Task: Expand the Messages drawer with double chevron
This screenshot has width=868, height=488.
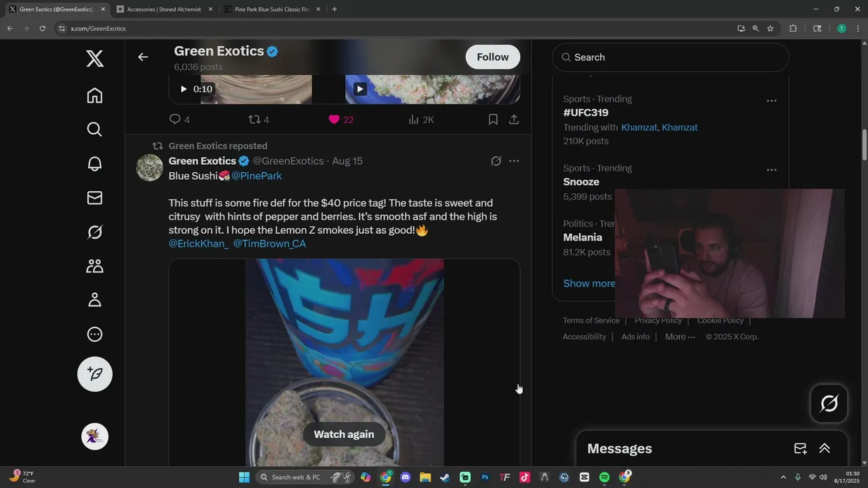Action: [825, 449]
